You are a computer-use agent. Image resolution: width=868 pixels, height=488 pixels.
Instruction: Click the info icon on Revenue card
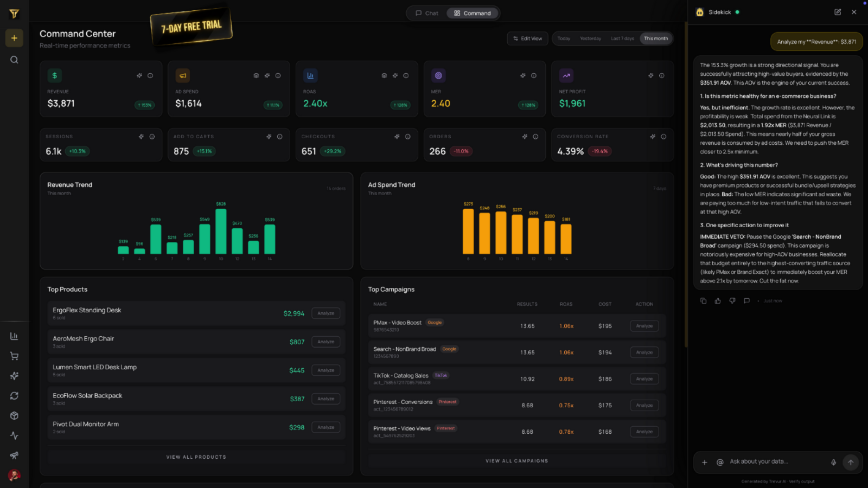[150, 76]
